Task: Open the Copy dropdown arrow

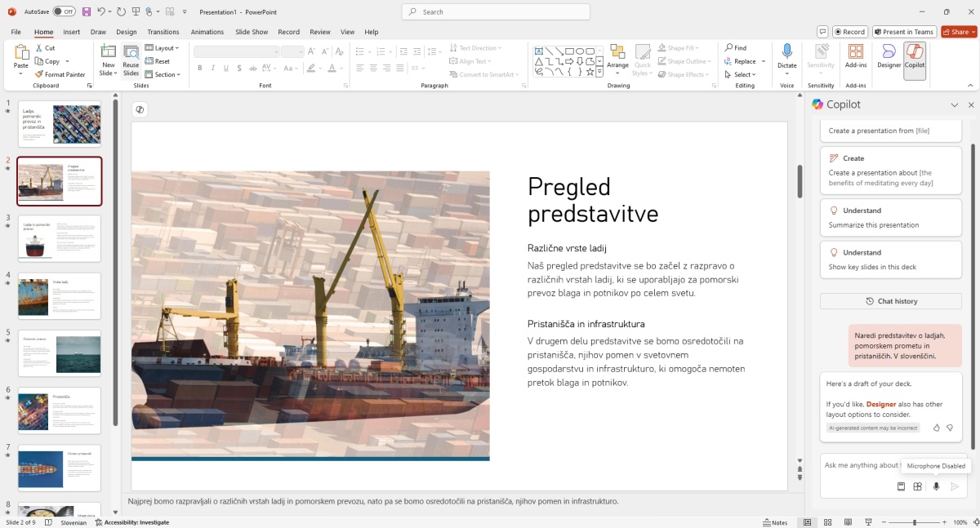Action: (67, 61)
